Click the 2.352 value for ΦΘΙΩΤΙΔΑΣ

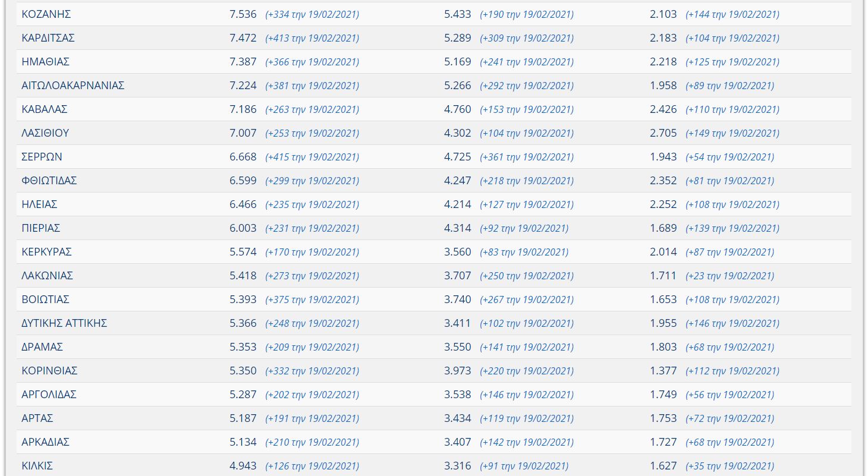[663, 181]
